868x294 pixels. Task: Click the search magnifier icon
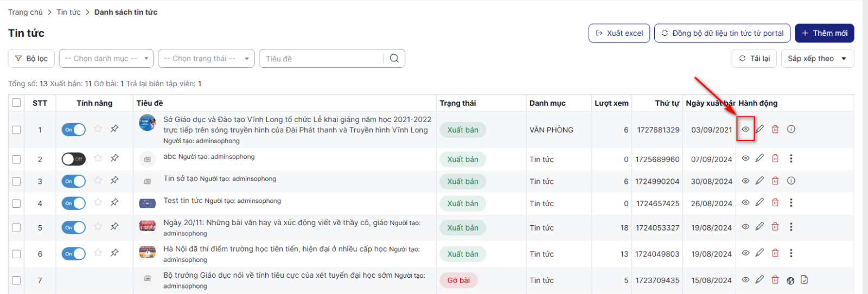click(394, 59)
